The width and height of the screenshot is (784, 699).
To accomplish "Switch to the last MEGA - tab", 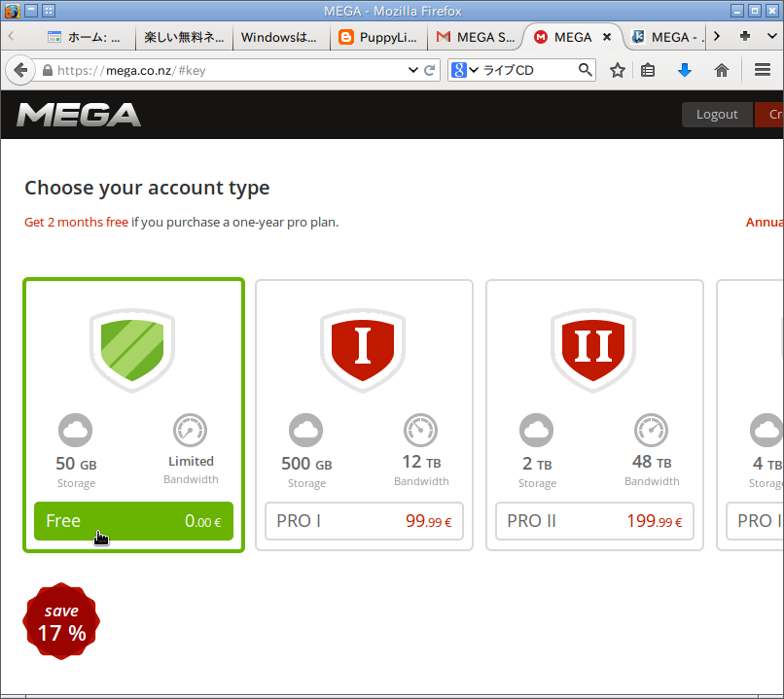I will 667,37.
